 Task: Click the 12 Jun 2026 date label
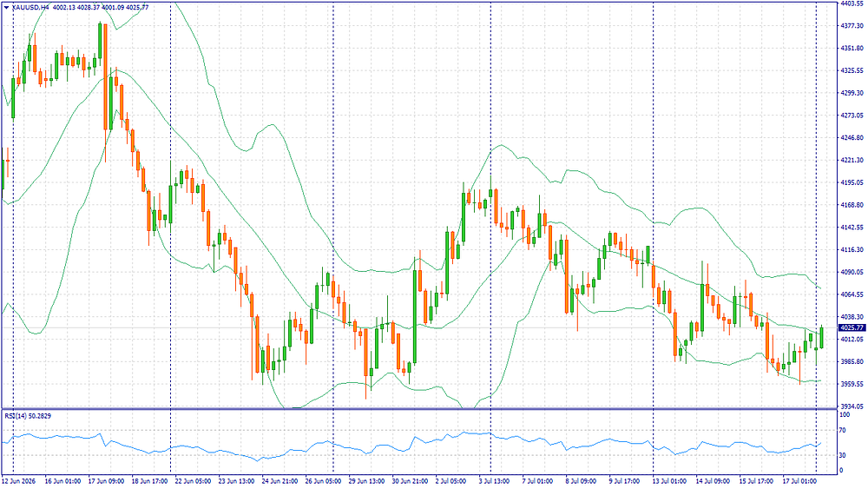(x=19, y=481)
